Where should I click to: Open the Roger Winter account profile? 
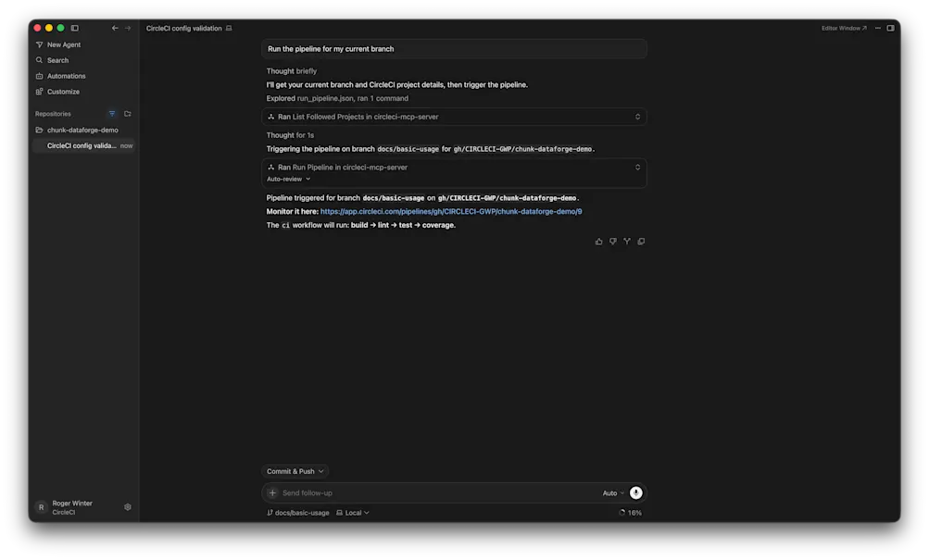(x=71, y=507)
